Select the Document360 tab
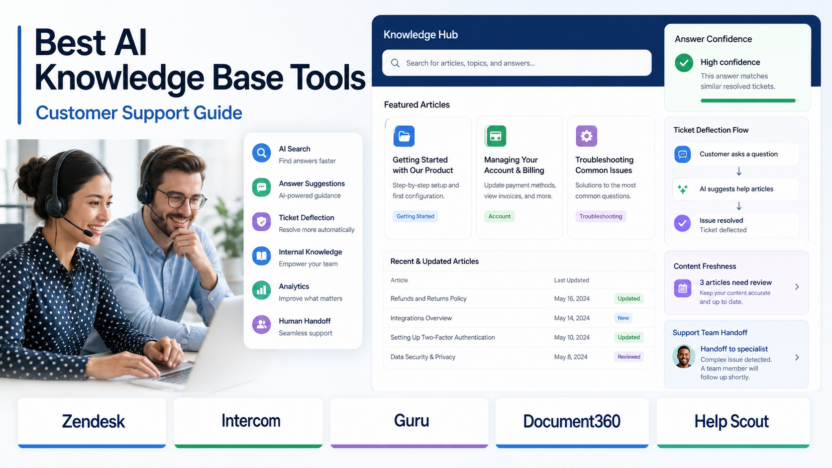832x468 pixels. (x=572, y=422)
